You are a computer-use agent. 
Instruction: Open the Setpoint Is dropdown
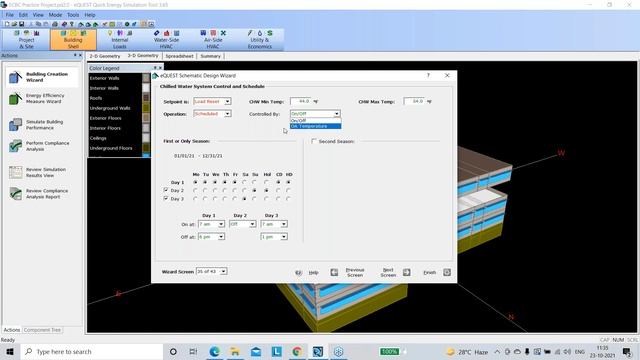(x=227, y=101)
